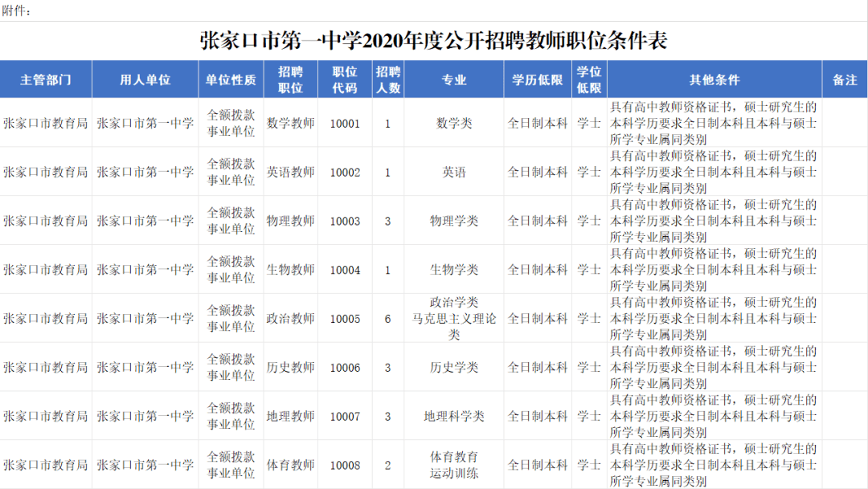Viewport: 868px width, 489px height.
Task: Click the empty 备注 cell in 数学教师 row
Action: [845, 123]
